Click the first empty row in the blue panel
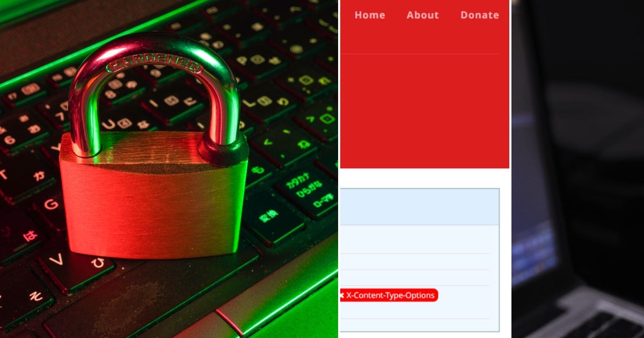Viewport: 644px width, 338px height. [414, 239]
